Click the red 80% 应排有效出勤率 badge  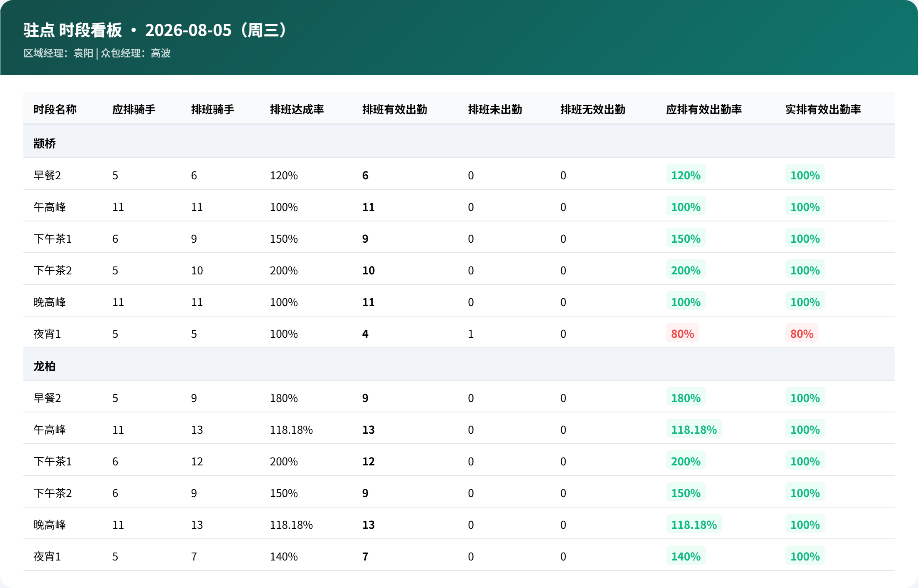click(683, 333)
